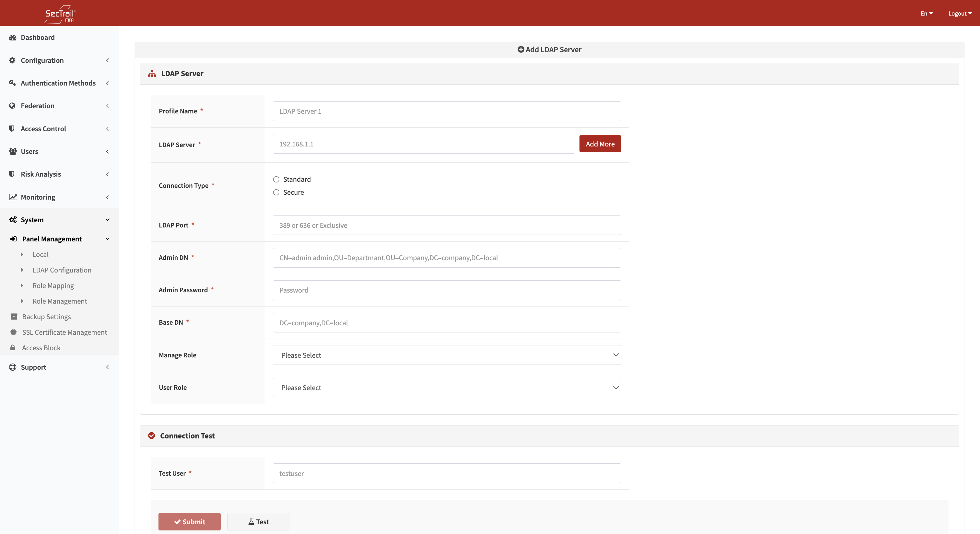980x534 pixels.
Task: Collapse the Panel Management section
Action: click(107, 238)
